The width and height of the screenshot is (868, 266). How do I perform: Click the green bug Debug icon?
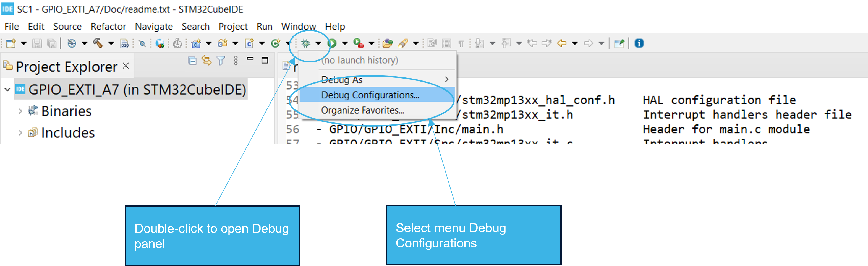306,43
